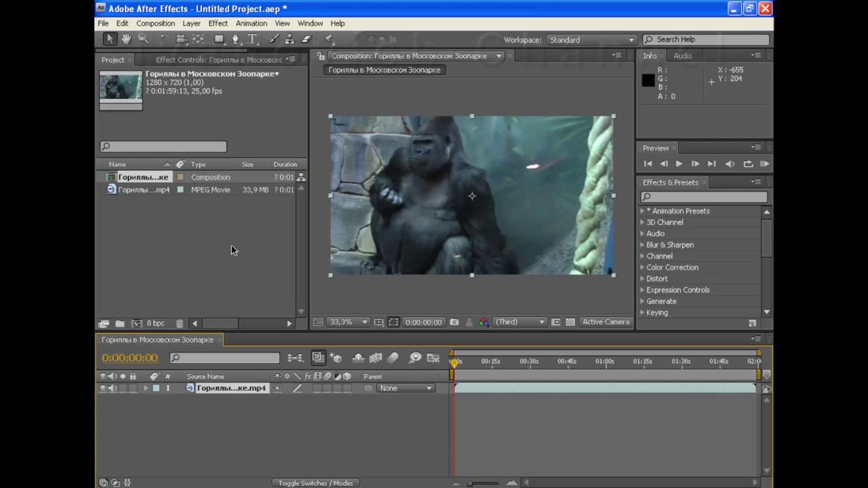This screenshot has width=868, height=488.
Task: Select the Hand tool
Action: 126,39
